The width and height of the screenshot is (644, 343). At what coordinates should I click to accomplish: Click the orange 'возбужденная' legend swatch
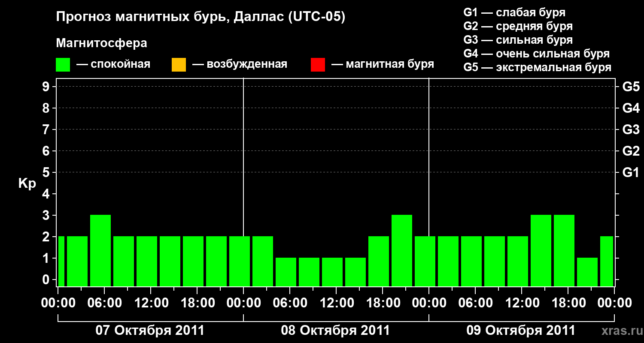pos(179,65)
